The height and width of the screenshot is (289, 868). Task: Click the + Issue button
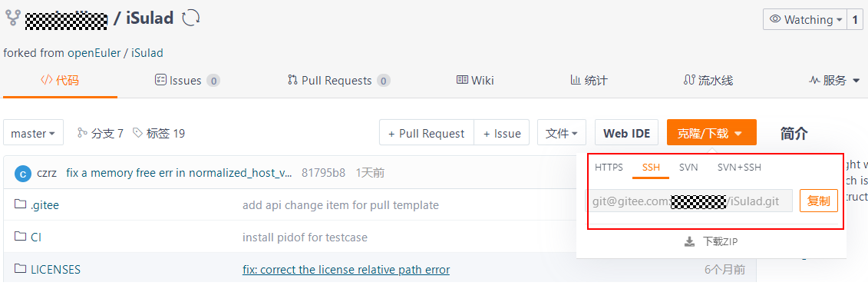point(501,133)
